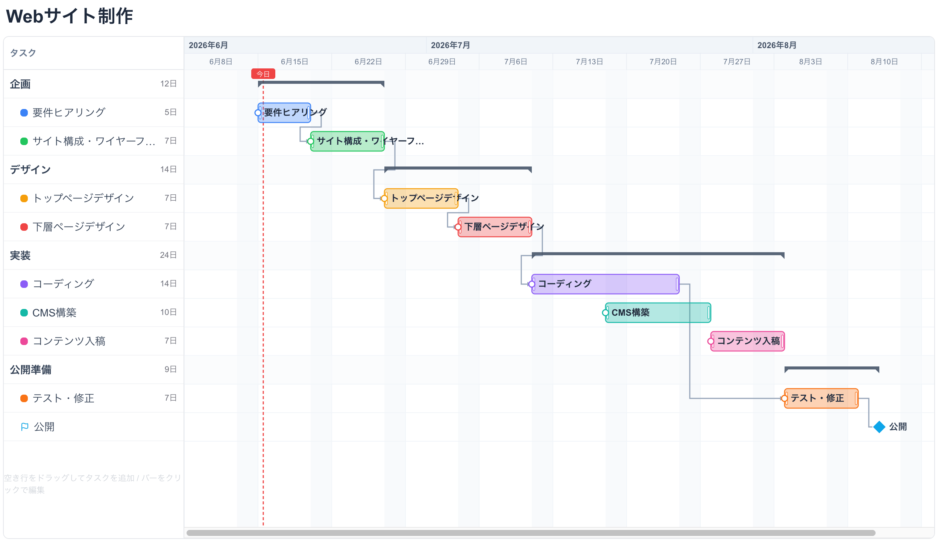Viewport: 938px width, 560px height.
Task: Click the purple dot next to コーディング
Action: click(x=24, y=284)
